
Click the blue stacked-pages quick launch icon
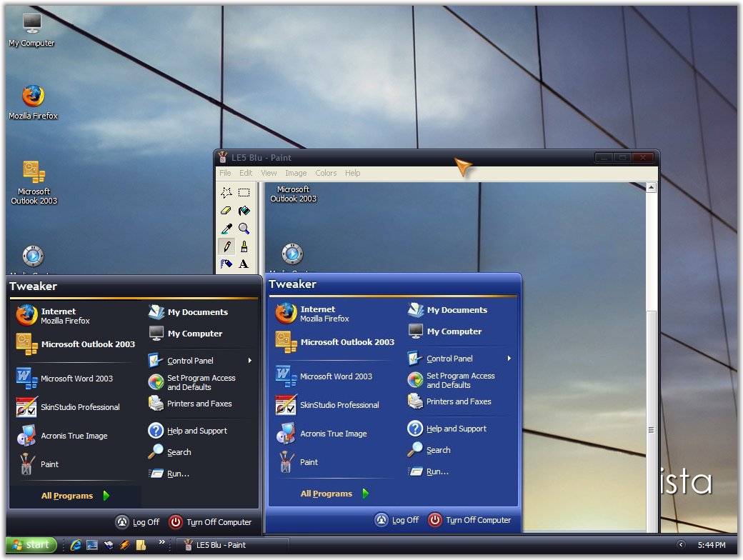click(109, 545)
